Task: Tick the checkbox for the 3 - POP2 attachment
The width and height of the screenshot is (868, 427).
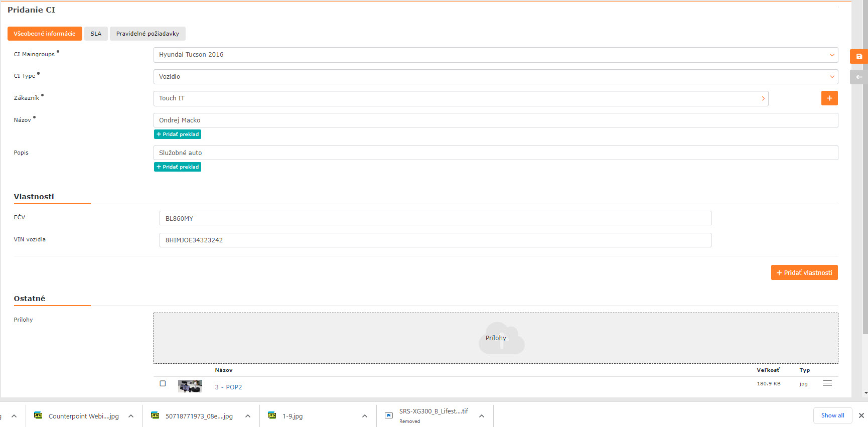Action: coord(163,384)
